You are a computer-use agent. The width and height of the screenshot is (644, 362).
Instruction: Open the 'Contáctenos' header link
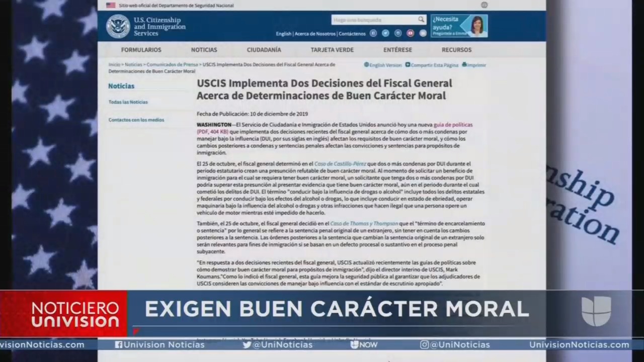(352, 34)
